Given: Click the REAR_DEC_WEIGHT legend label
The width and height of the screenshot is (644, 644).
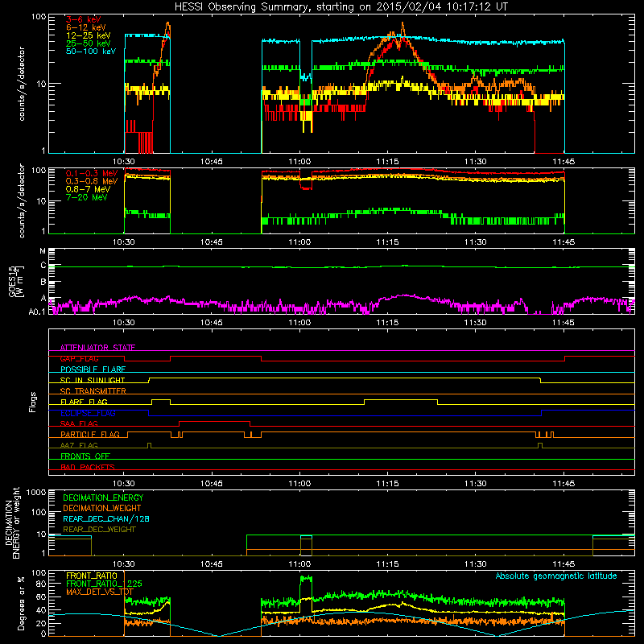Looking at the screenshot, I should click(x=99, y=530).
